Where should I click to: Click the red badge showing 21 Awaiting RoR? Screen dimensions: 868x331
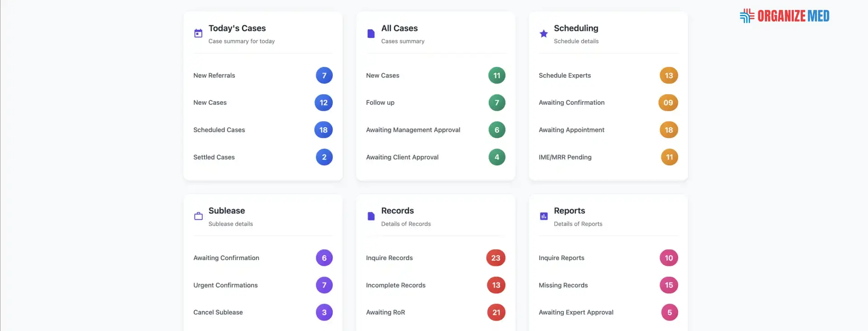[x=496, y=312]
